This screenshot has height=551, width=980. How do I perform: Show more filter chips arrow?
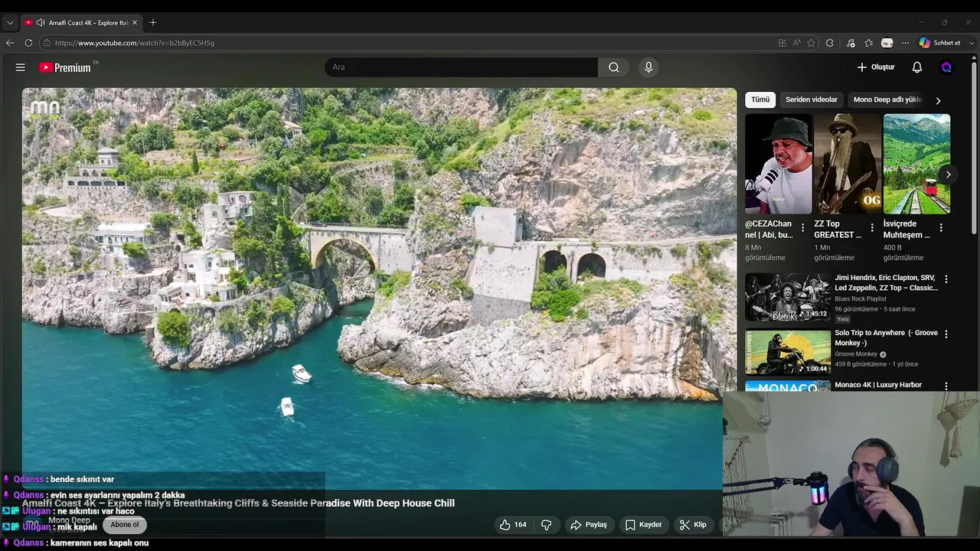(938, 100)
